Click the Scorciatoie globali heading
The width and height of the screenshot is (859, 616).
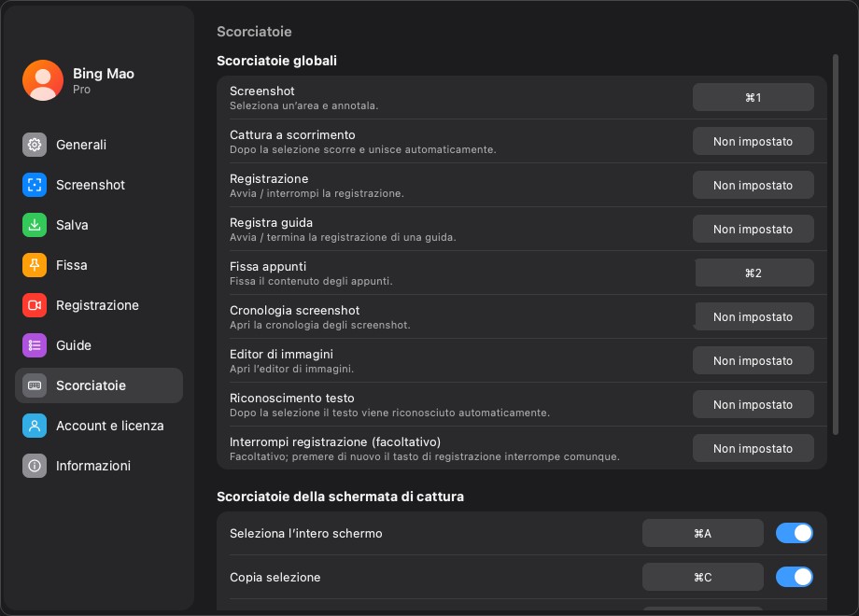pyautogui.click(x=276, y=61)
